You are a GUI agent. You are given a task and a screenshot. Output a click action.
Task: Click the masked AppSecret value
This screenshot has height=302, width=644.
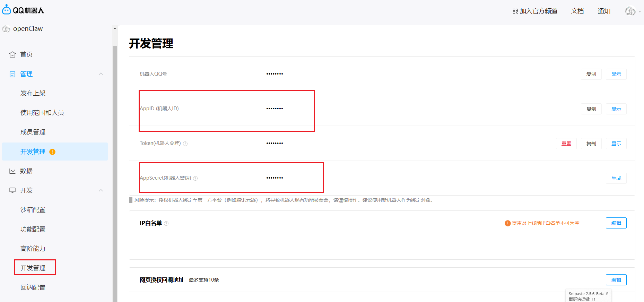(x=275, y=178)
